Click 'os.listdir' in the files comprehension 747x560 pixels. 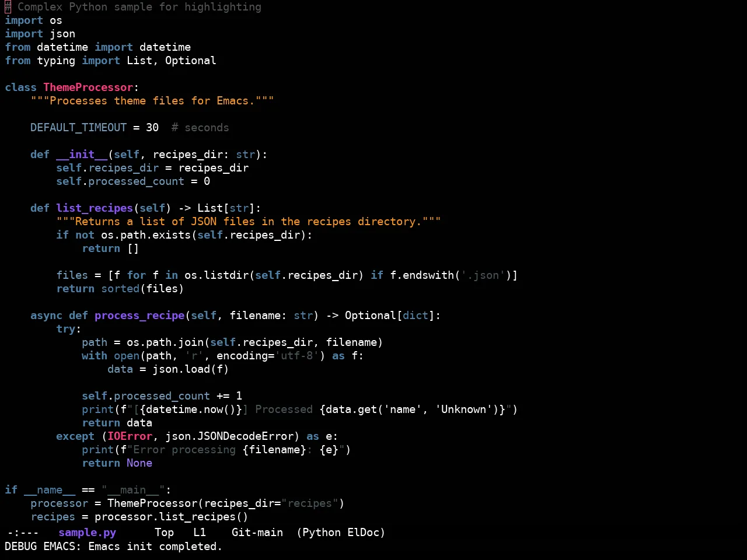click(x=217, y=275)
